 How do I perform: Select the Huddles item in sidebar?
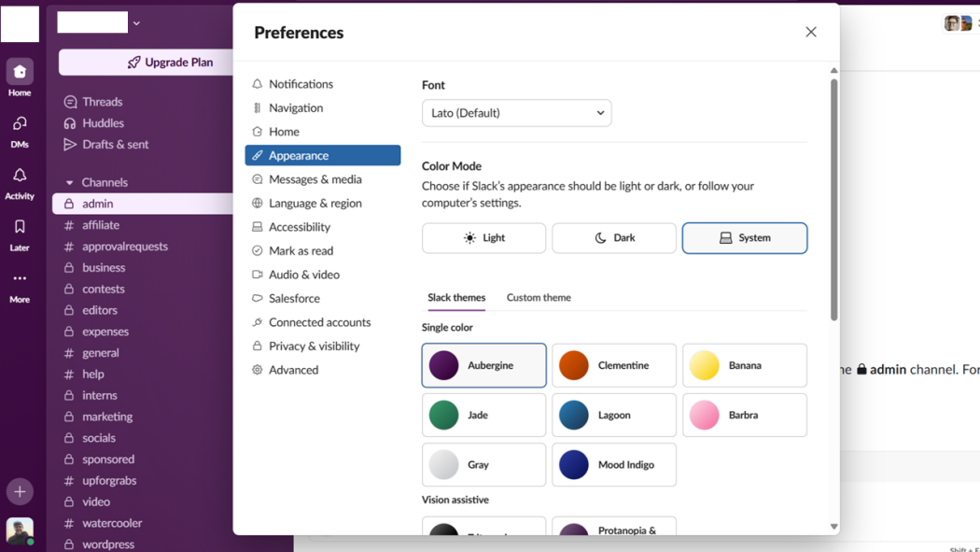point(102,122)
